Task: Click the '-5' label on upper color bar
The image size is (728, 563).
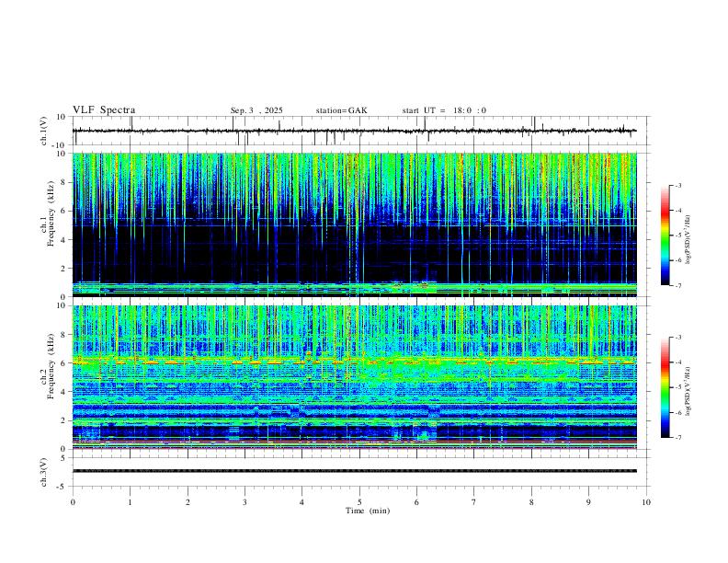Action: click(678, 236)
